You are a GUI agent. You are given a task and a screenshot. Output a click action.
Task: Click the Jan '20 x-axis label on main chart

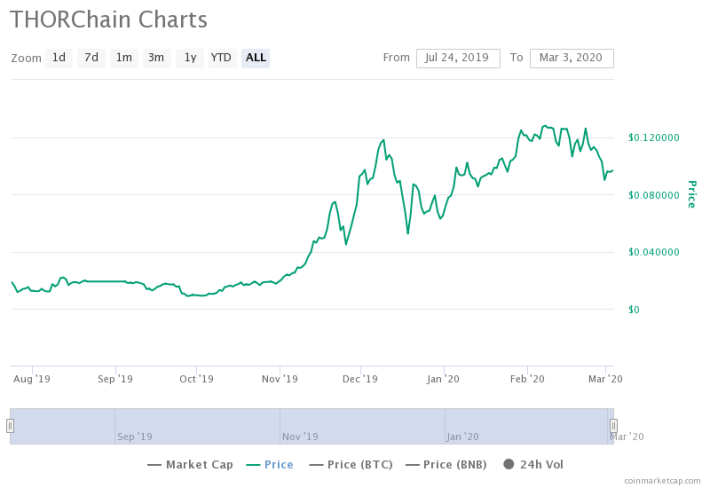(x=443, y=379)
